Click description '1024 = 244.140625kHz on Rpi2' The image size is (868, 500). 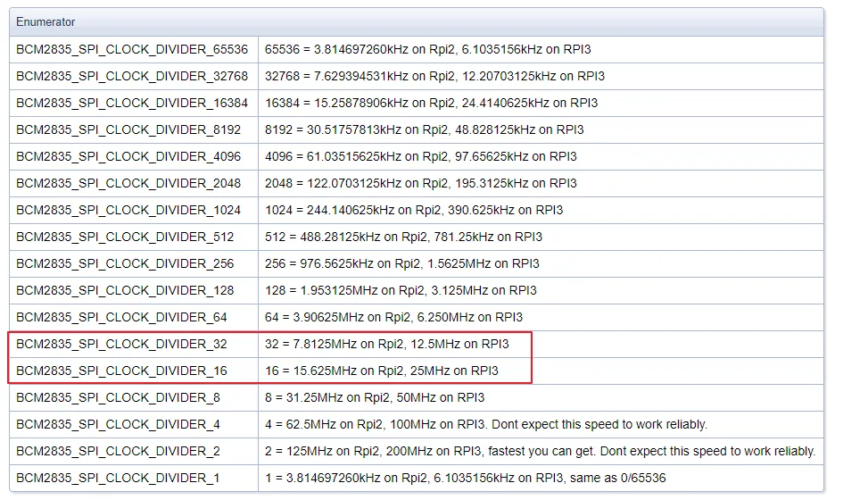click(x=414, y=210)
